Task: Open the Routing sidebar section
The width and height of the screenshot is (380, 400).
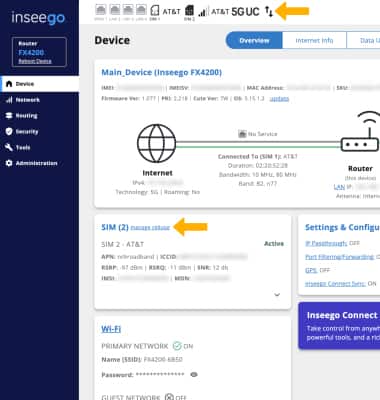Action: point(40,116)
